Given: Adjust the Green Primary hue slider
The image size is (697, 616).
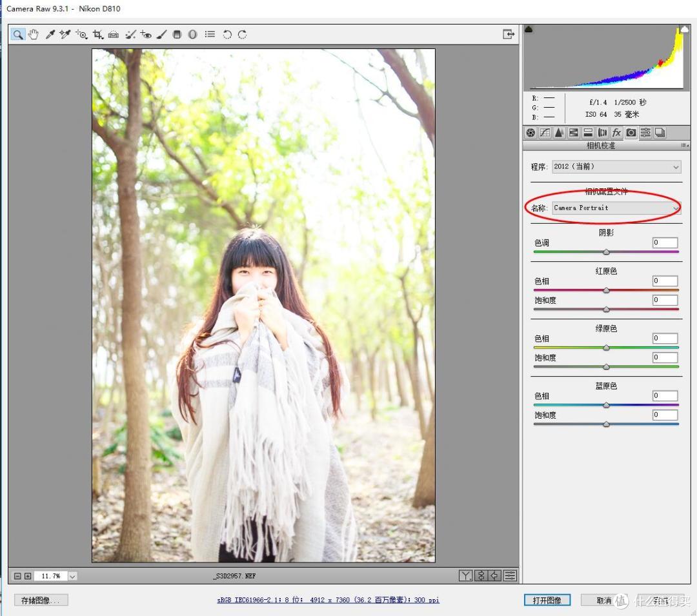Looking at the screenshot, I should click(x=606, y=347).
